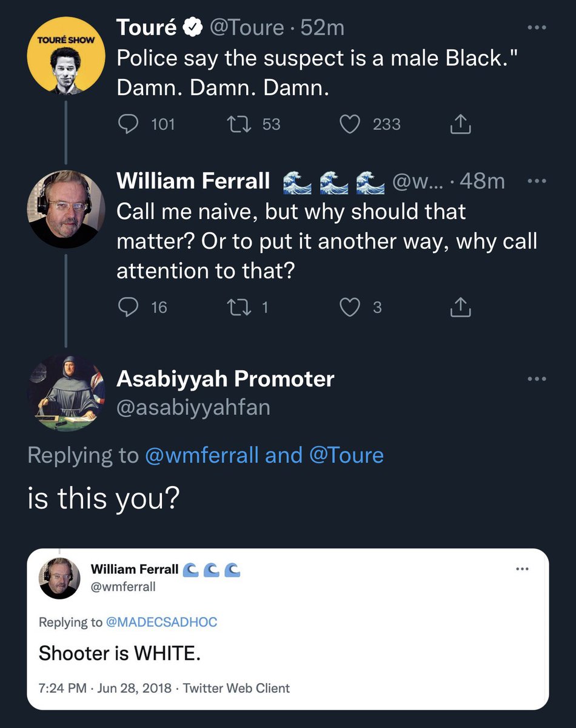Open more options on quoted tweet
Viewport: 576px width, 728px height.
[521, 569]
